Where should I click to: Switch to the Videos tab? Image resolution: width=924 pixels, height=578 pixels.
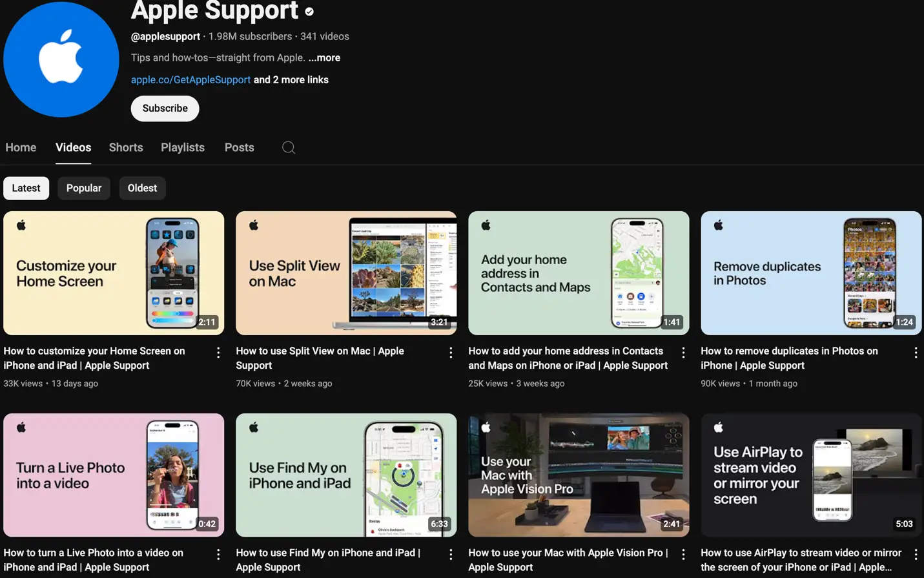tap(73, 147)
